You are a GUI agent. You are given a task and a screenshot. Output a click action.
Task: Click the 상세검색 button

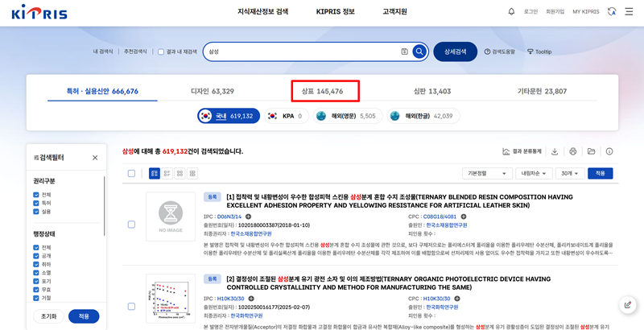tap(455, 52)
